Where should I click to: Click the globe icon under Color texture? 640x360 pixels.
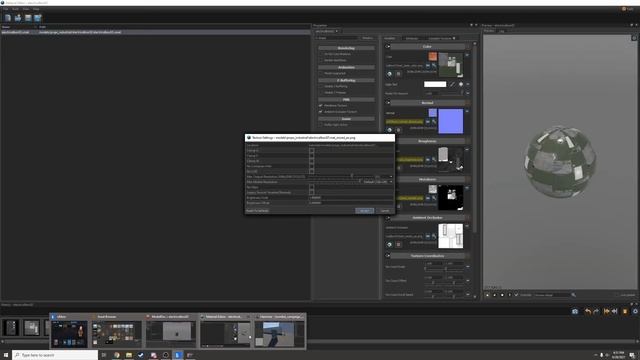click(389, 74)
